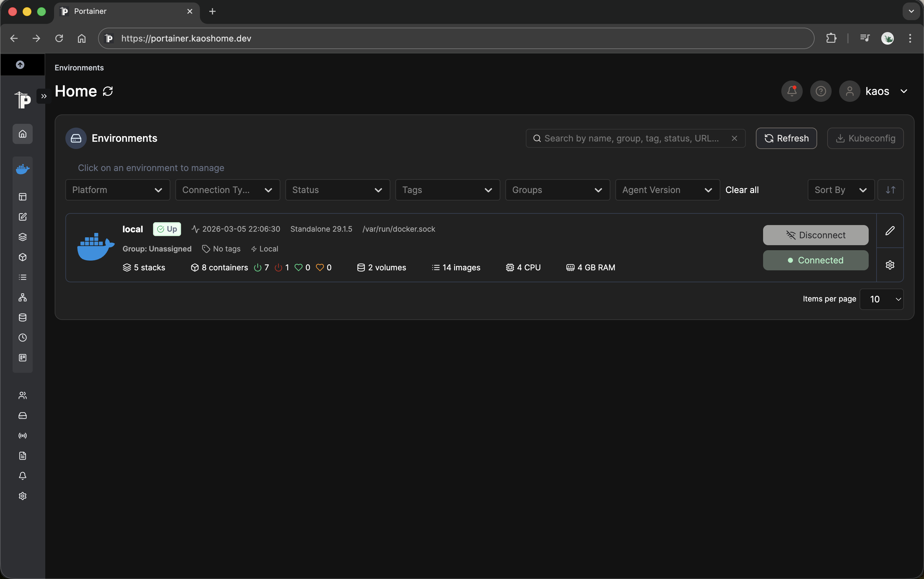This screenshot has height=579, width=924.
Task: Open Portainer Settings via the gear icon
Action: point(22,495)
